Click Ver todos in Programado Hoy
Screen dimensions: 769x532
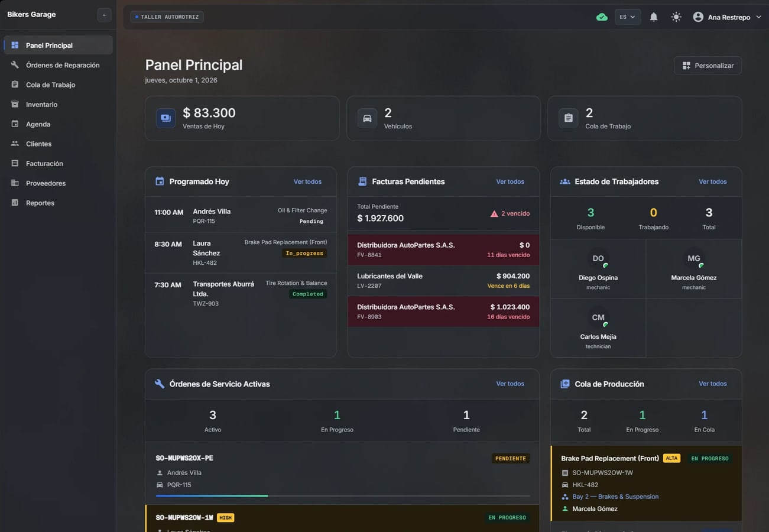(x=307, y=181)
